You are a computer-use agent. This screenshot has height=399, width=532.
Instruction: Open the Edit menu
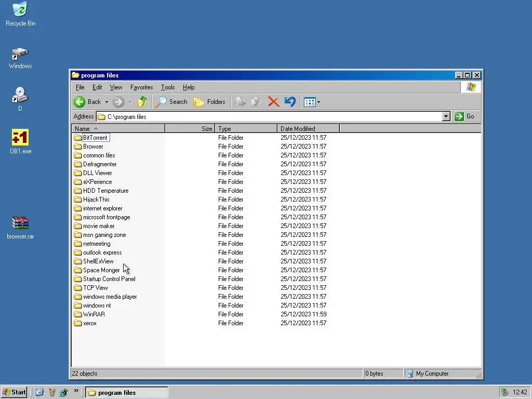click(97, 87)
